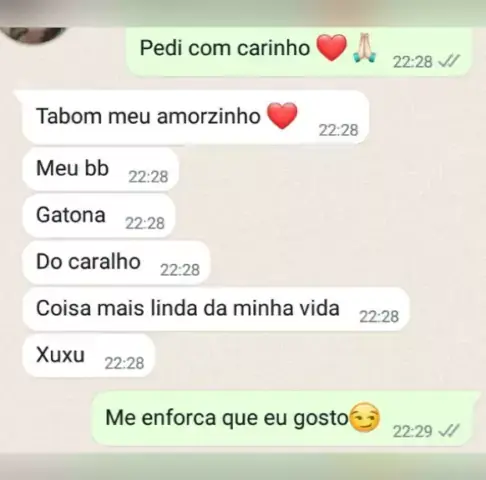Tap the double check marks at 22:28
The height and width of the screenshot is (480, 486).
449,61
